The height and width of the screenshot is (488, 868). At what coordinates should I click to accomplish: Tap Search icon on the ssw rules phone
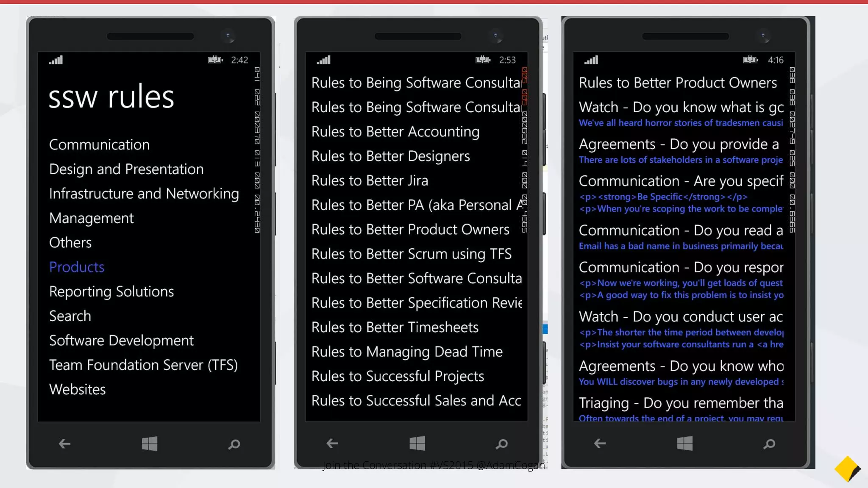234,444
